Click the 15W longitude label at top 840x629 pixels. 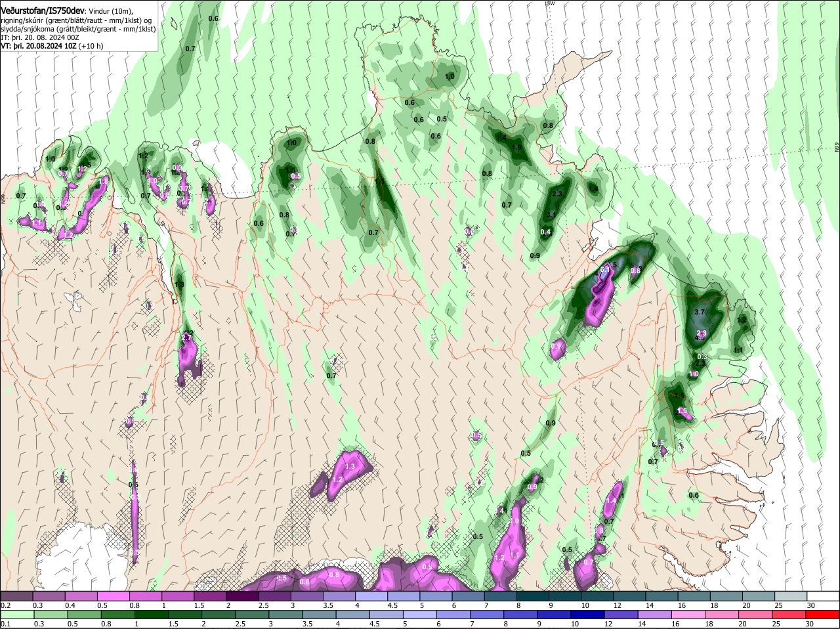pyautogui.click(x=549, y=3)
